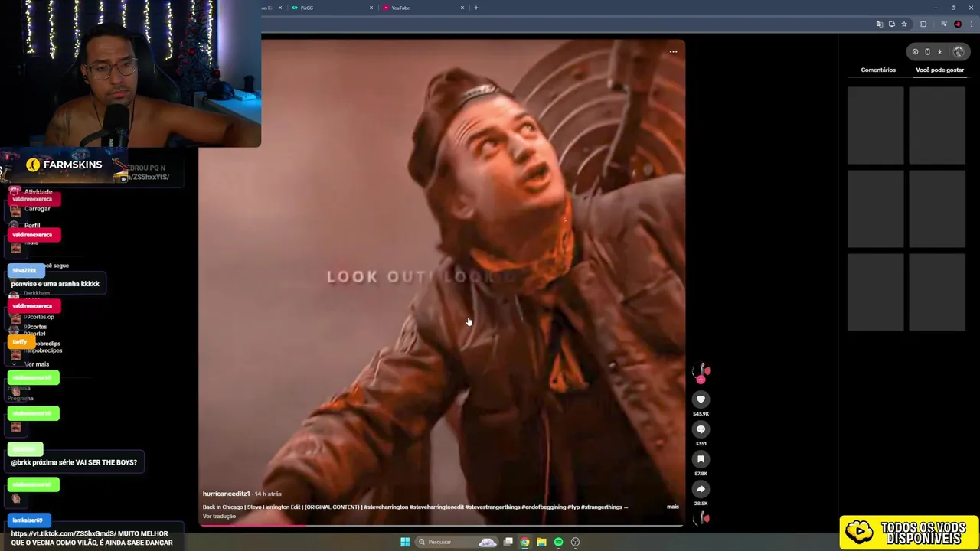This screenshot has width=980, height=551.
Task: Share the video with the arrow icon
Action: tap(701, 489)
